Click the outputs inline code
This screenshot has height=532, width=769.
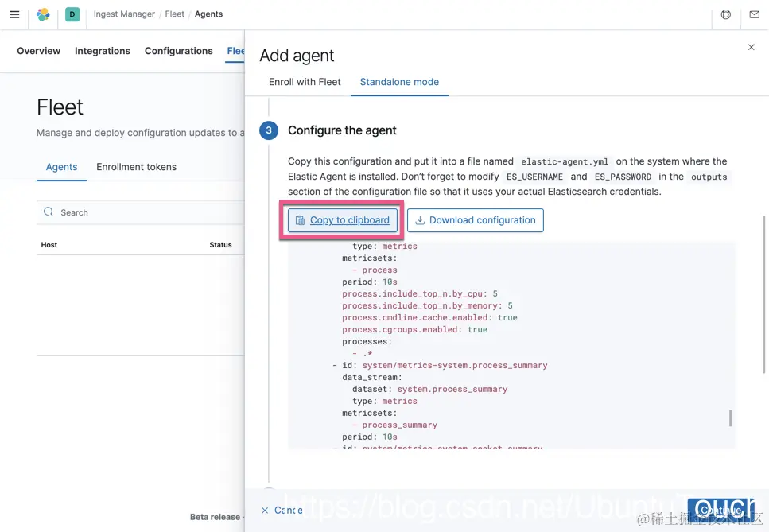point(709,177)
